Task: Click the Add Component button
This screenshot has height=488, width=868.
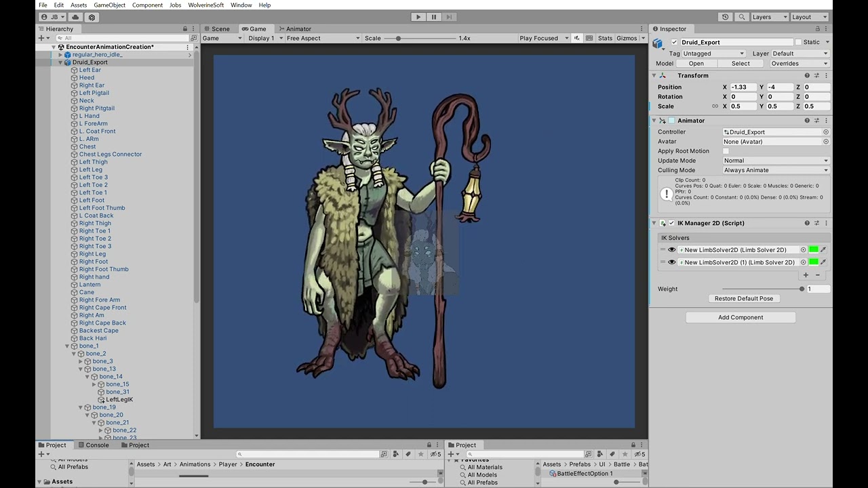Action: pyautogui.click(x=741, y=317)
